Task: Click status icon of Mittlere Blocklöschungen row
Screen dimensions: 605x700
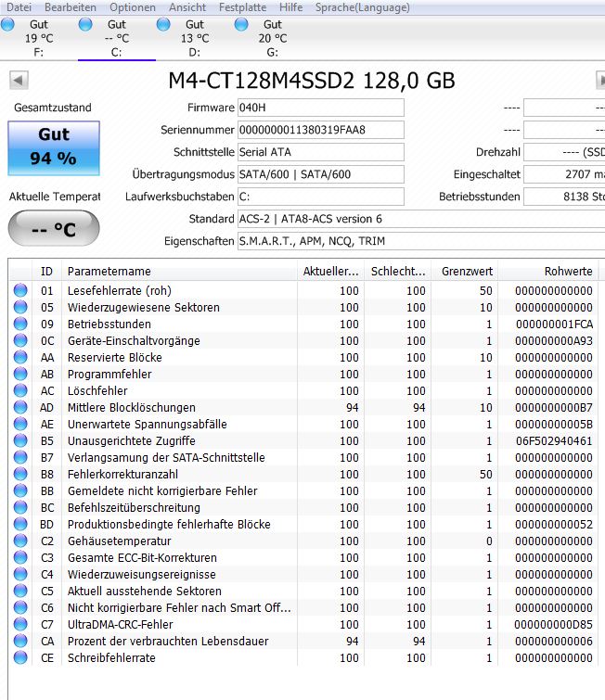Action: [x=20, y=407]
